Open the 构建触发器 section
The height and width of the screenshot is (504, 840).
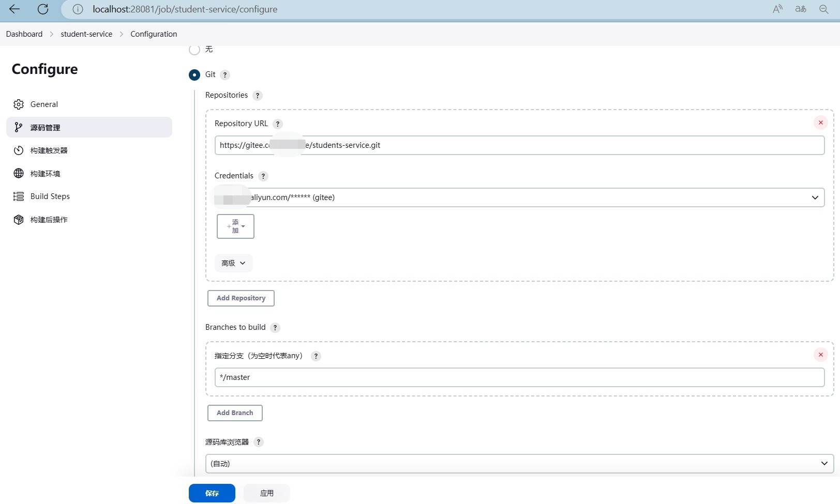pyautogui.click(x=48, y=150)
